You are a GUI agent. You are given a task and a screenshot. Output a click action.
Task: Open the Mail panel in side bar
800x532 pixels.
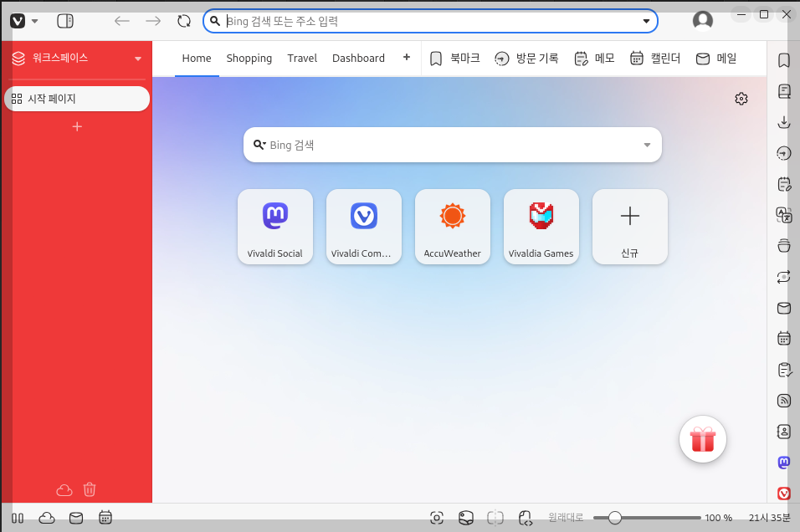tap(783, 308)
